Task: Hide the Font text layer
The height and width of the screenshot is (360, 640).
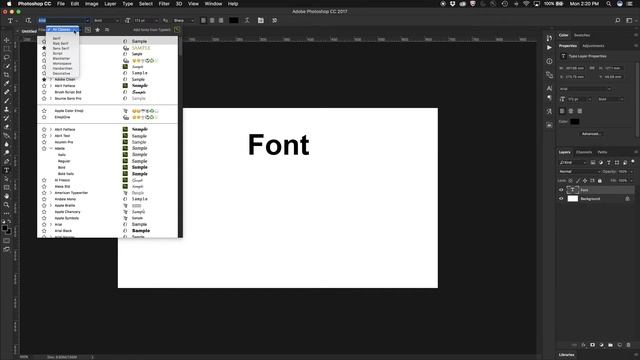Action: click(561, 190)
